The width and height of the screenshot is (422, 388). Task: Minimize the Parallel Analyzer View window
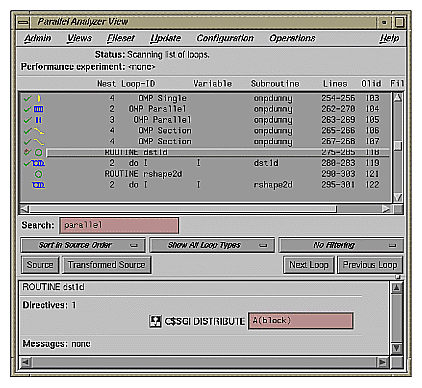pyautogui.click(x=384, y=22)
